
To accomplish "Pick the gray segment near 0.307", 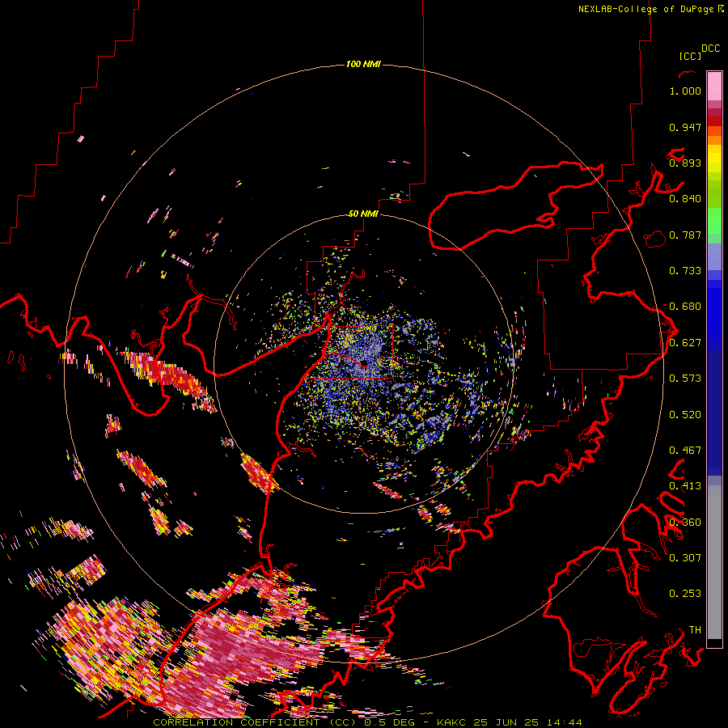I will click(714, 562).
